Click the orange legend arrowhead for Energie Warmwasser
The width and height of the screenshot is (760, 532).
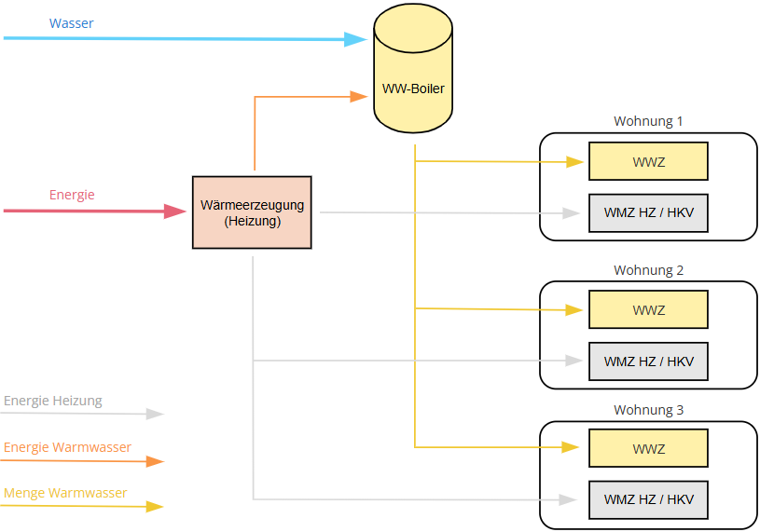pyautogui.click(x=155, y=461)
